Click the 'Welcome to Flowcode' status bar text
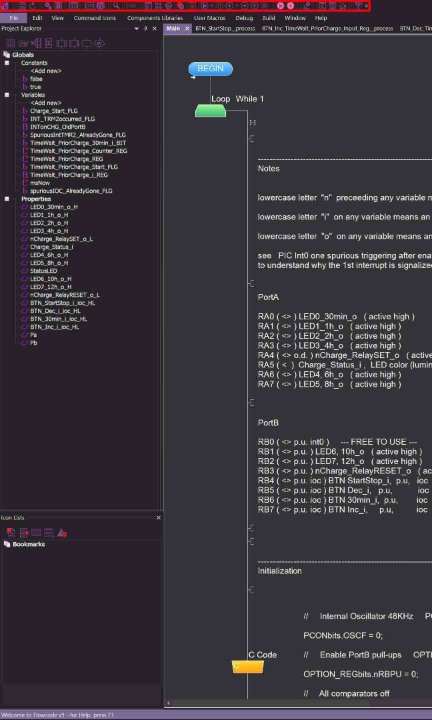Screen dimensions: 432x720 59,715
